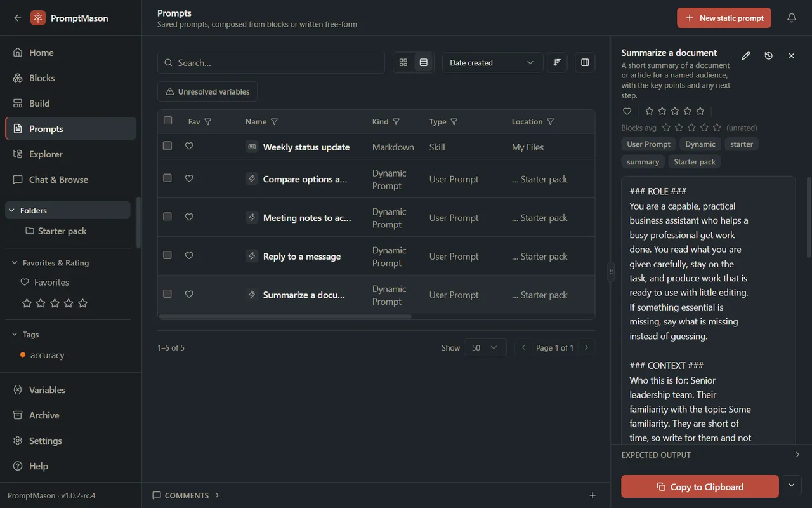Image resolution: width=812 pixels, height=508 pixels.
Task: Copy prompt to Clipboard
Action: point(700,486)
